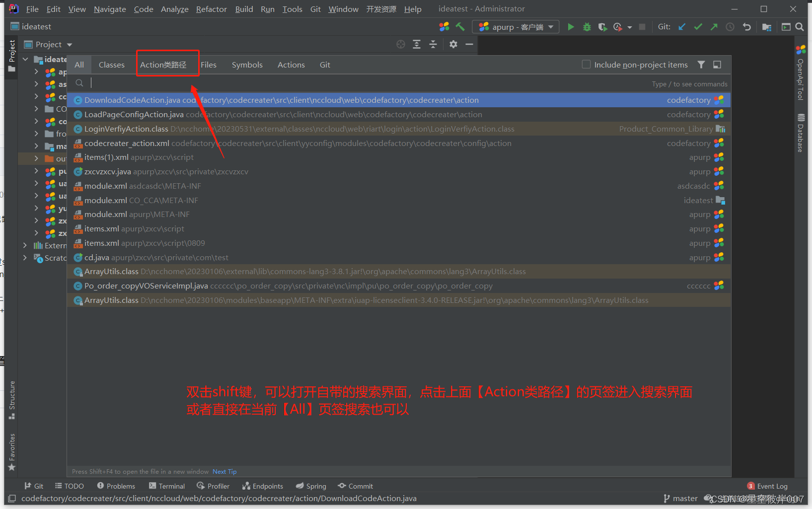Click the locate file target icon in the Project panel
Image resolution: width=812 pixels, height=509 pixels.
401,44
